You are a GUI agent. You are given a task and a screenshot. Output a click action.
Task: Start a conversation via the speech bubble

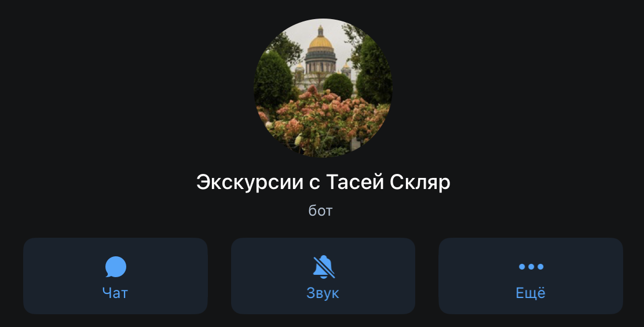click(x=115, y=267)
